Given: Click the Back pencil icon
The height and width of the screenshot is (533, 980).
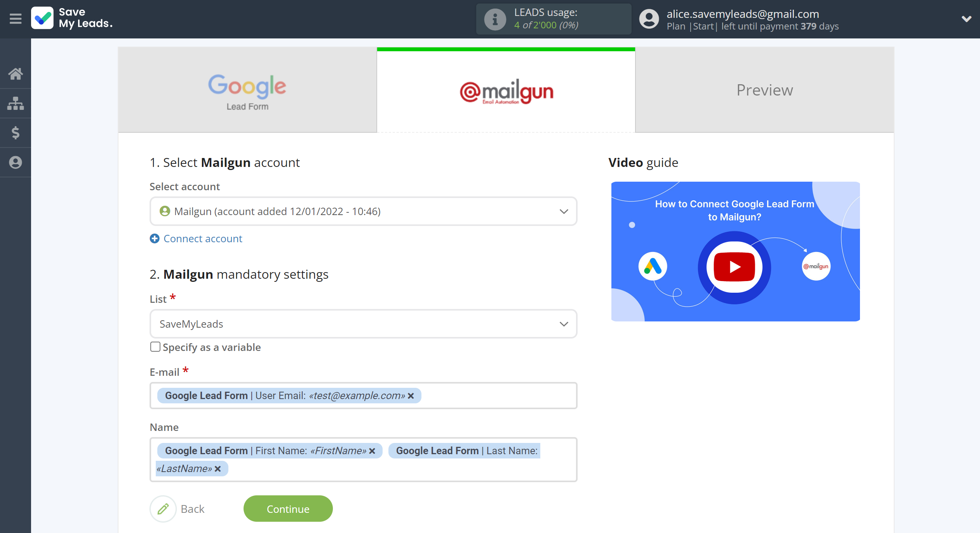Looking at the screenshot, I should [163, 509].
